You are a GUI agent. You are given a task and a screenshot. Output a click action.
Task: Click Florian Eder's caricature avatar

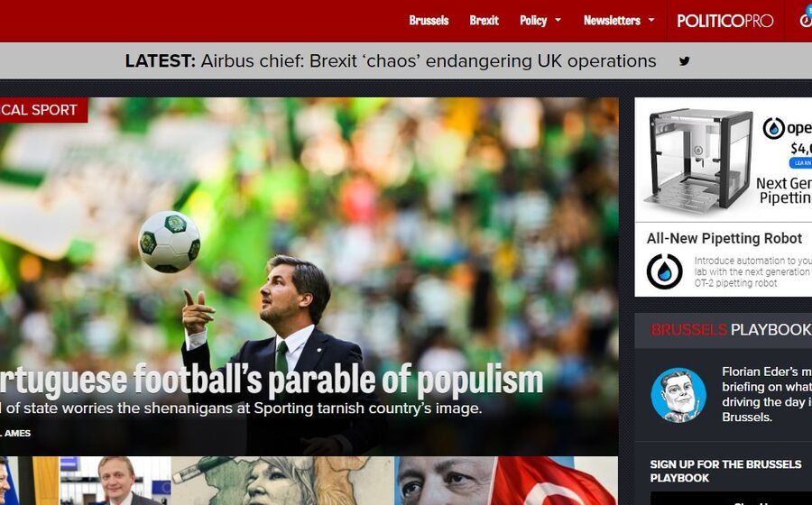[x=678, y=395]
